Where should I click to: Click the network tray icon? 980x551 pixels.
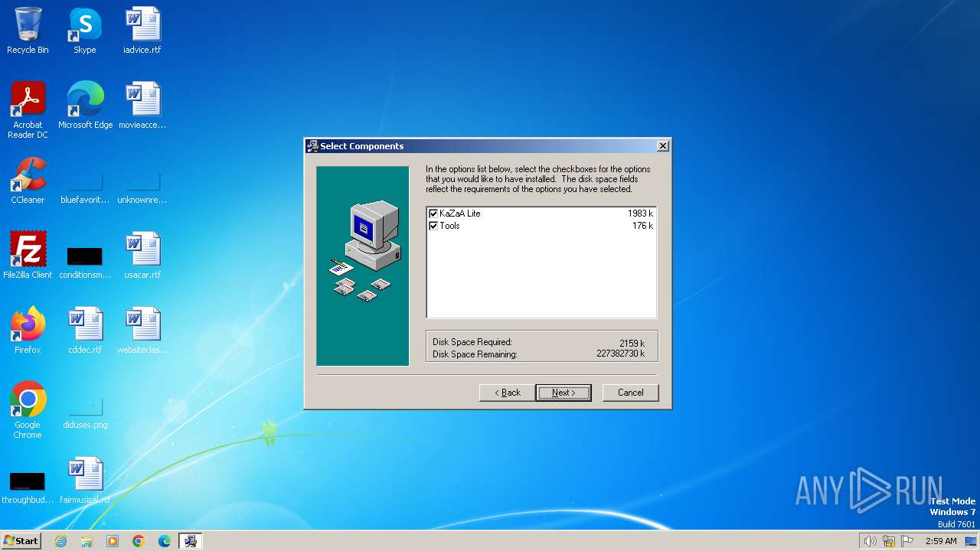pos(889,541)
